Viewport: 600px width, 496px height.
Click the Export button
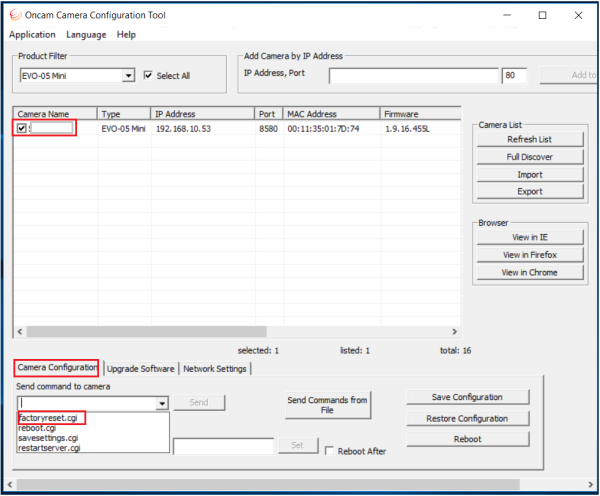pyautogui.click(x=530, y=191)
